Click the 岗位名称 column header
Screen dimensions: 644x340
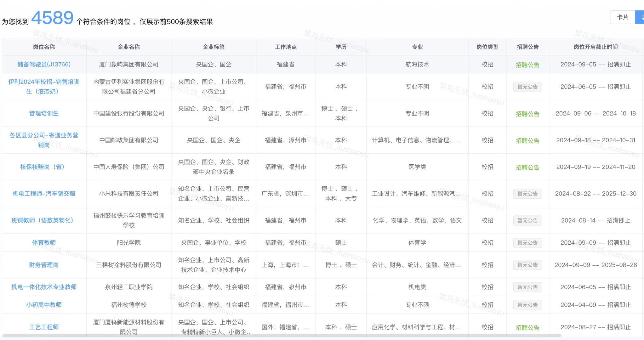[44, 47]
